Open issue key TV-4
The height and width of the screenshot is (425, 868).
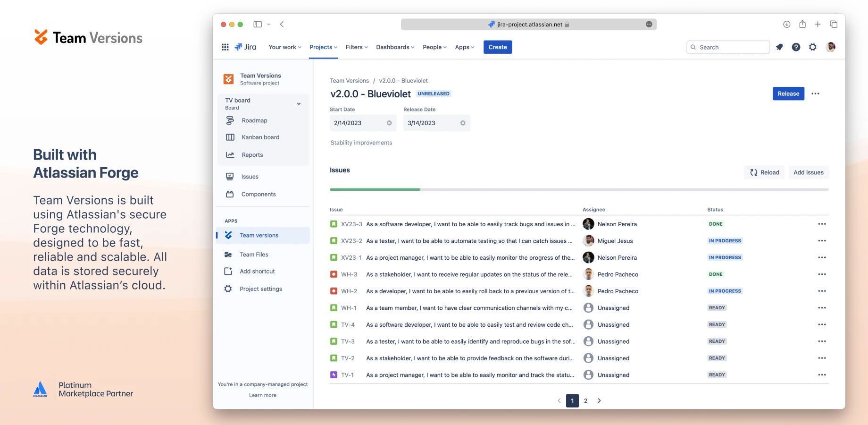pos(348,325)
